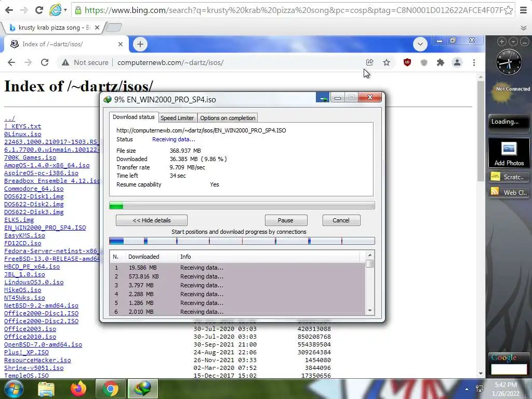Switch to Speed Limiter tab
The image size is (532, 399).
[177, 118]
